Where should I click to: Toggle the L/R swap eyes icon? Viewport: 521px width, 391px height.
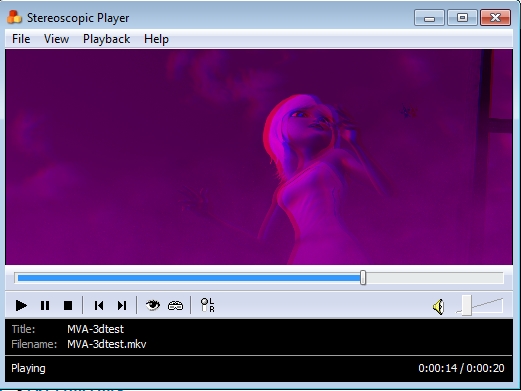click(x=207, y=305)
